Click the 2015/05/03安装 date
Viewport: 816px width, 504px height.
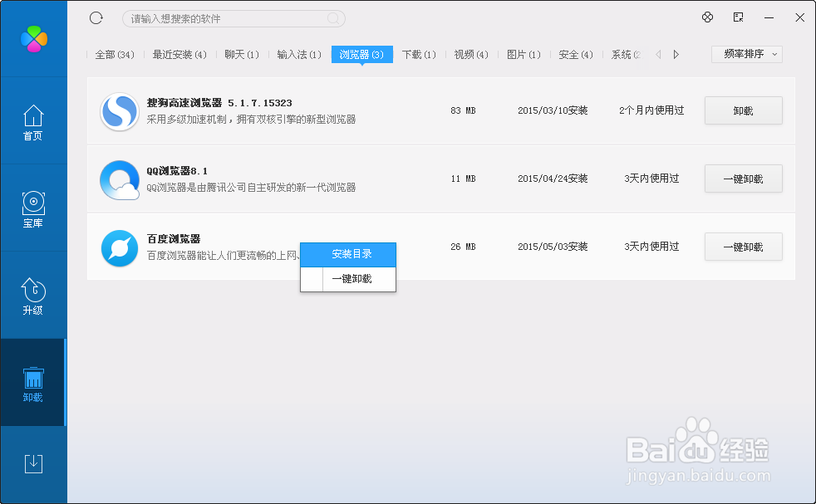[x=553, y=247]
